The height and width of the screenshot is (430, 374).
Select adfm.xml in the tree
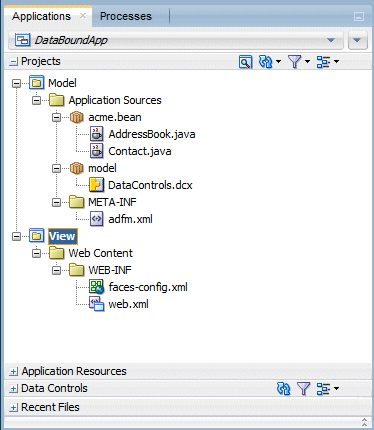[130, 219]
